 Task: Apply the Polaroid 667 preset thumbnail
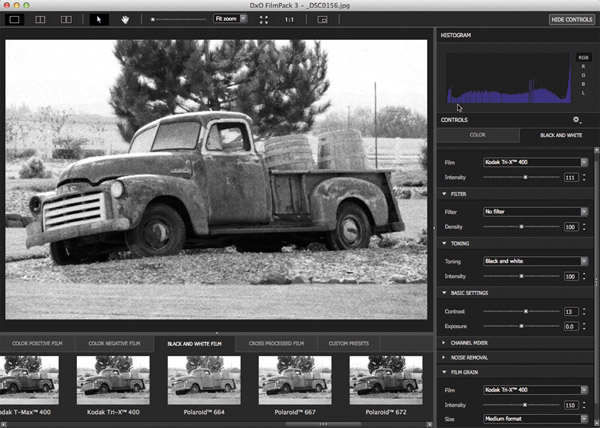click(x=295, y=380)
